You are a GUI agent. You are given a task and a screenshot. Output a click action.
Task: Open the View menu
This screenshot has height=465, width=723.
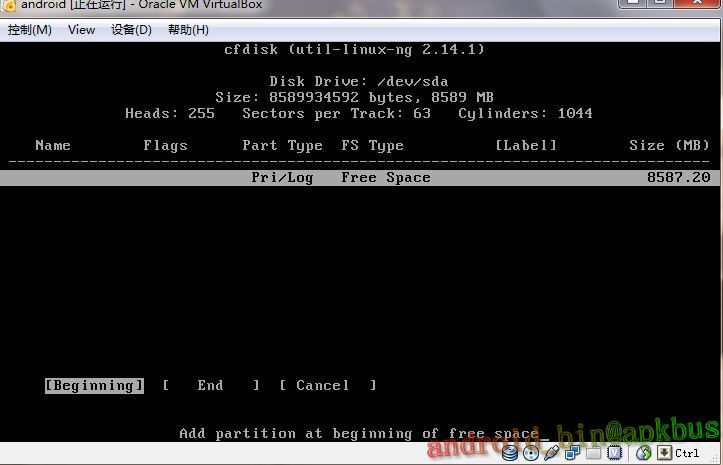pos(82,30)
